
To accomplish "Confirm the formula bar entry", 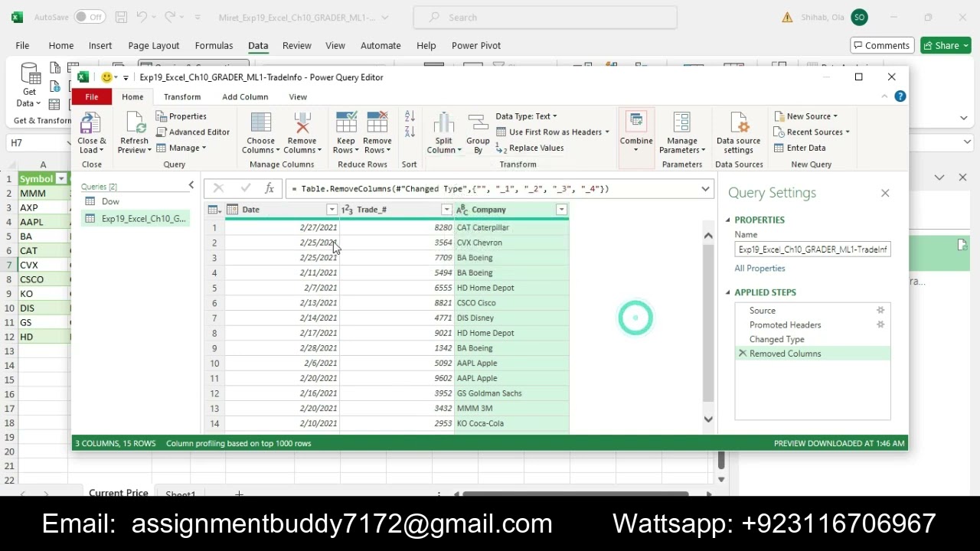I will (245, 188).
